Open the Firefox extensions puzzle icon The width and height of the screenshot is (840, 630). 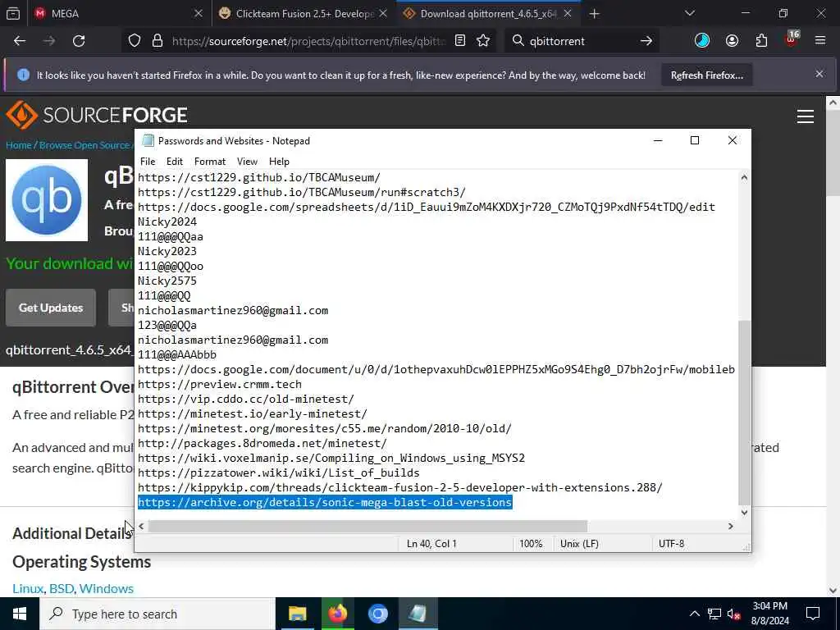(x=761, y=41)
